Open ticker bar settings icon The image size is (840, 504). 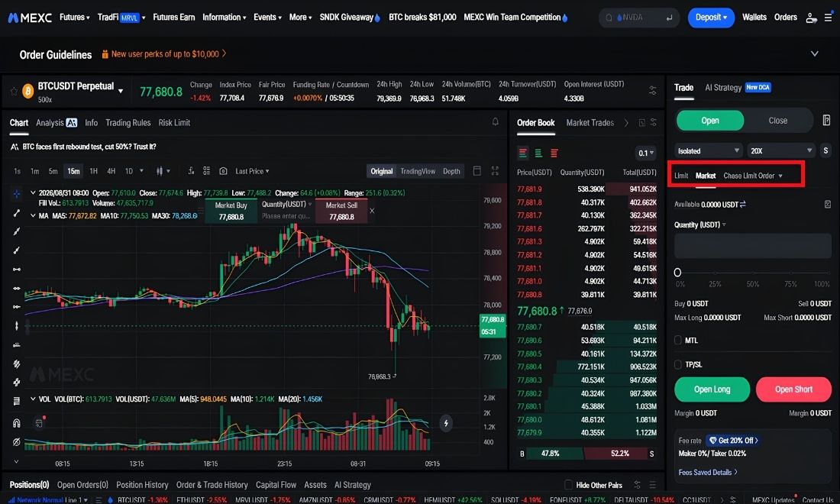click(652, 91)
